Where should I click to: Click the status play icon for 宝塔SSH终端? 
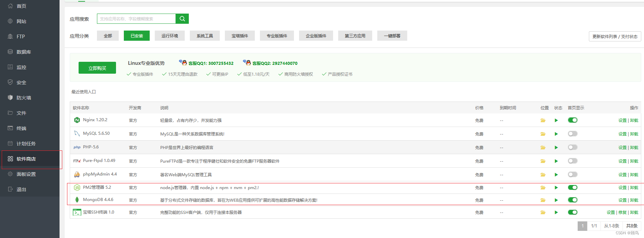(556, 213)
